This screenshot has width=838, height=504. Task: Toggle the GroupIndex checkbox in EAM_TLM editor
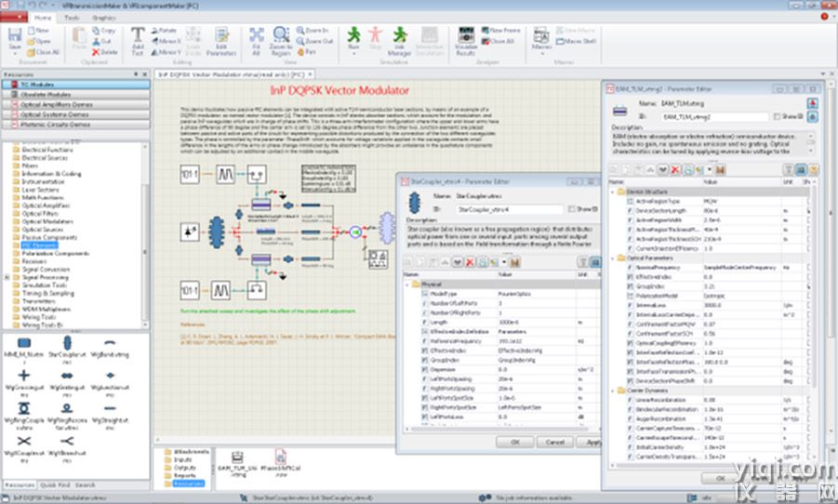coord(630,286)
